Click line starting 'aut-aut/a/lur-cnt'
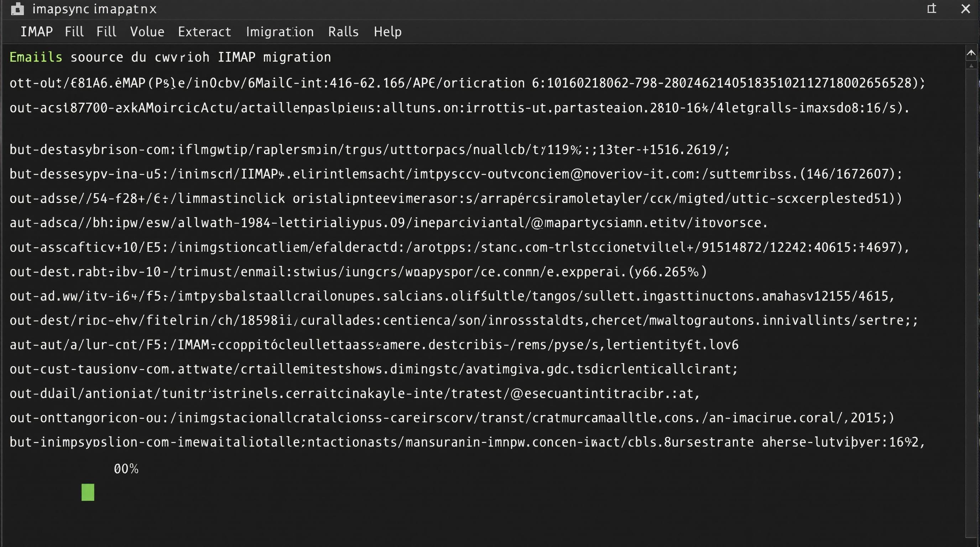 click(374, 345)
